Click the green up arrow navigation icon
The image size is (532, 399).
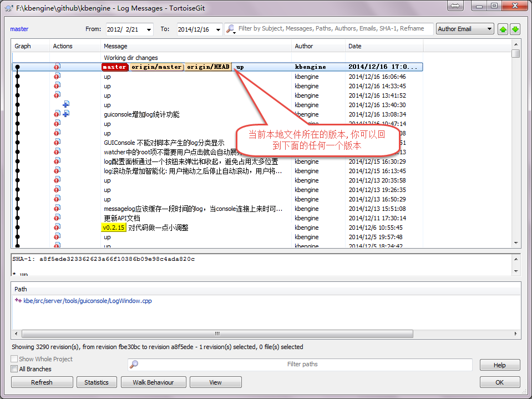[x=503, y=29]
